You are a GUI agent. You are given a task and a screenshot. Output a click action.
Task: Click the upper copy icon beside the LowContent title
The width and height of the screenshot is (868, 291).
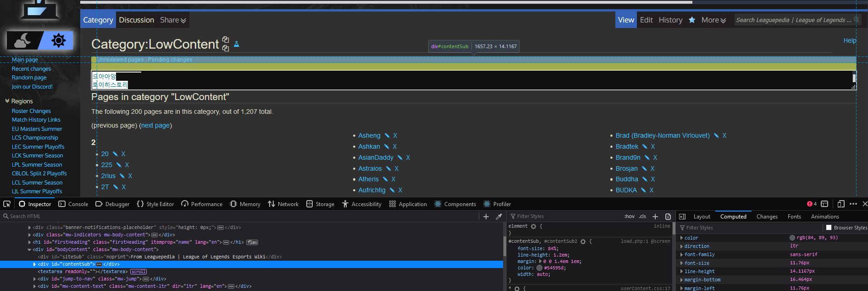225,39
